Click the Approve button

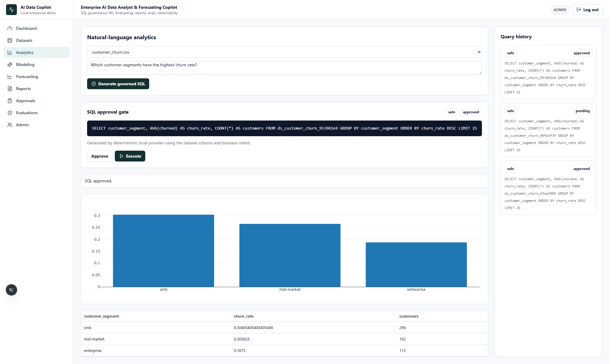[99, 156]
